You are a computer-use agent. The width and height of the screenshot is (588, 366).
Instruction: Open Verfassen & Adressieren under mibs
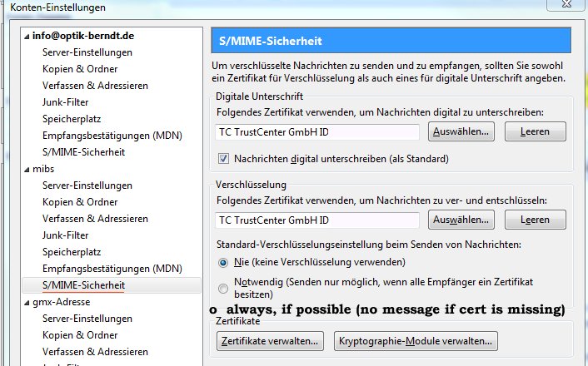[x=95, y=219]
